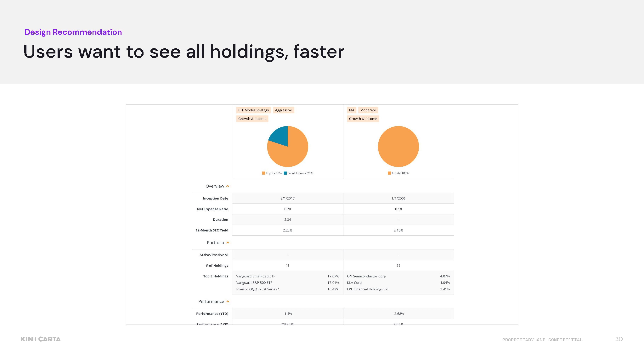Click Invesco QQQ Trust Series 1 holding

(x=258, y=289)
